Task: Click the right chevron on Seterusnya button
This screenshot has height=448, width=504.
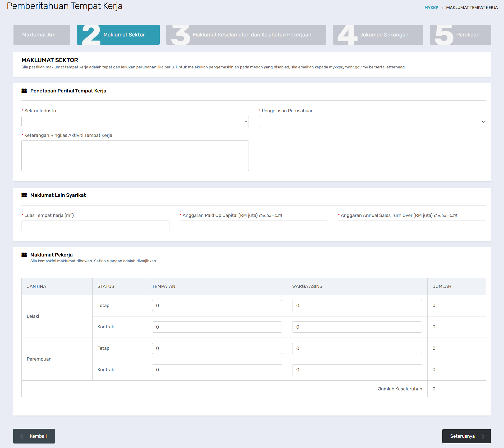Action: [483, 436]
